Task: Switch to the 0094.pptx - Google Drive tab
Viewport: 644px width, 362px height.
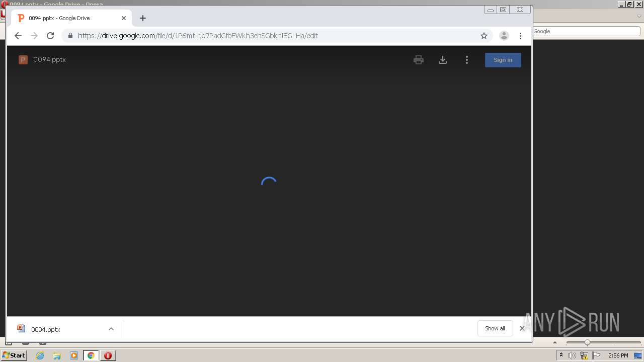Action: point(71,18)
